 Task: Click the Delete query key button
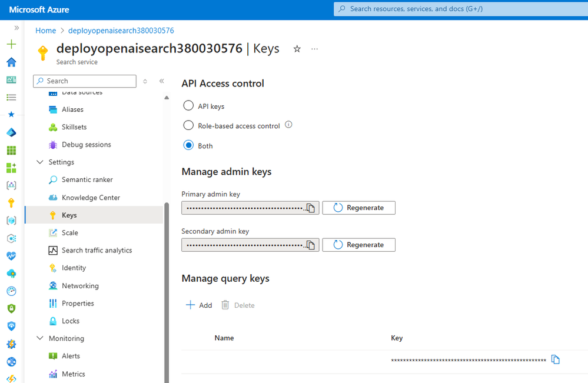(x=238, y=305)
